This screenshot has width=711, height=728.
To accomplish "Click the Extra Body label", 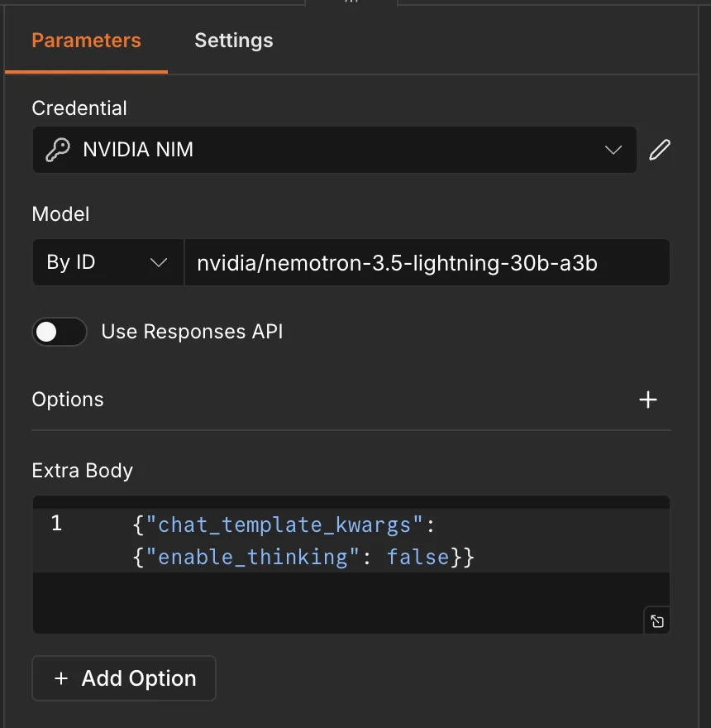I will tap(82, 471).
